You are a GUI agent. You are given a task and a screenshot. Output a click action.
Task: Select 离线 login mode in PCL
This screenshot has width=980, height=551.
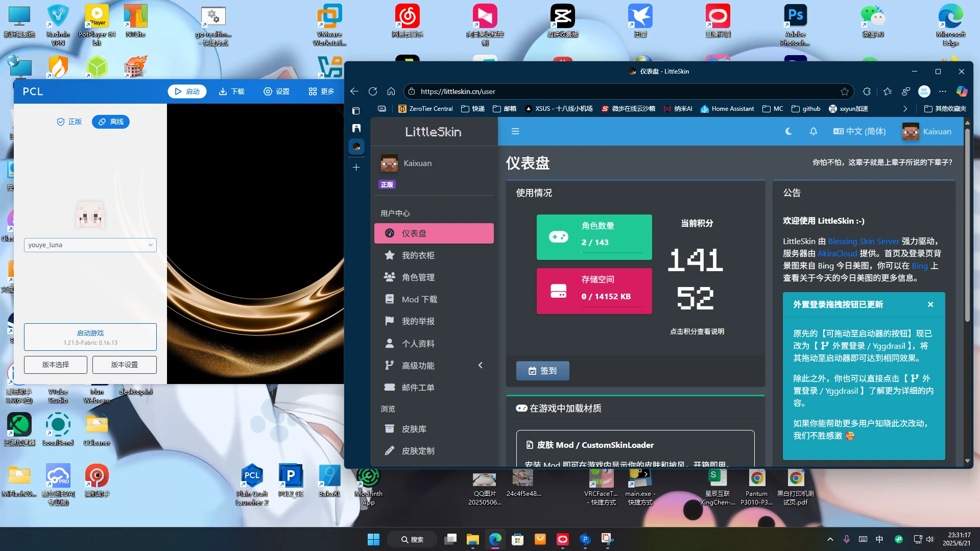click(110, 122)
